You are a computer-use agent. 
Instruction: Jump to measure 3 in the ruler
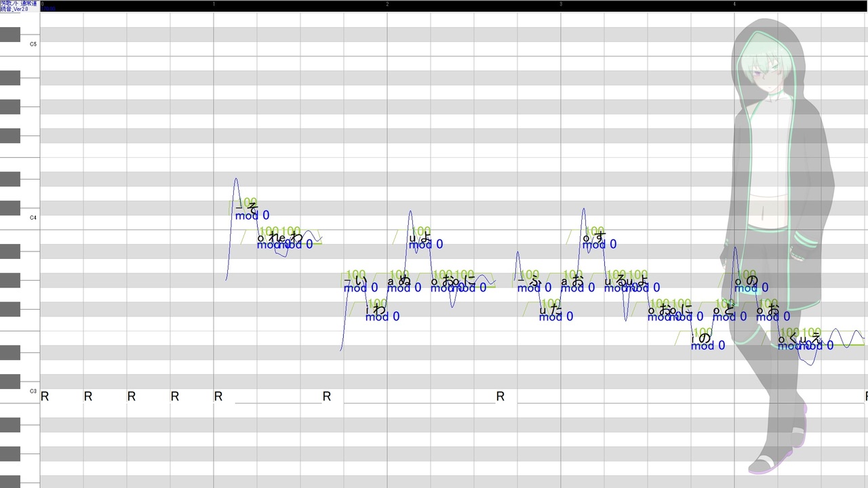point(561,4)
